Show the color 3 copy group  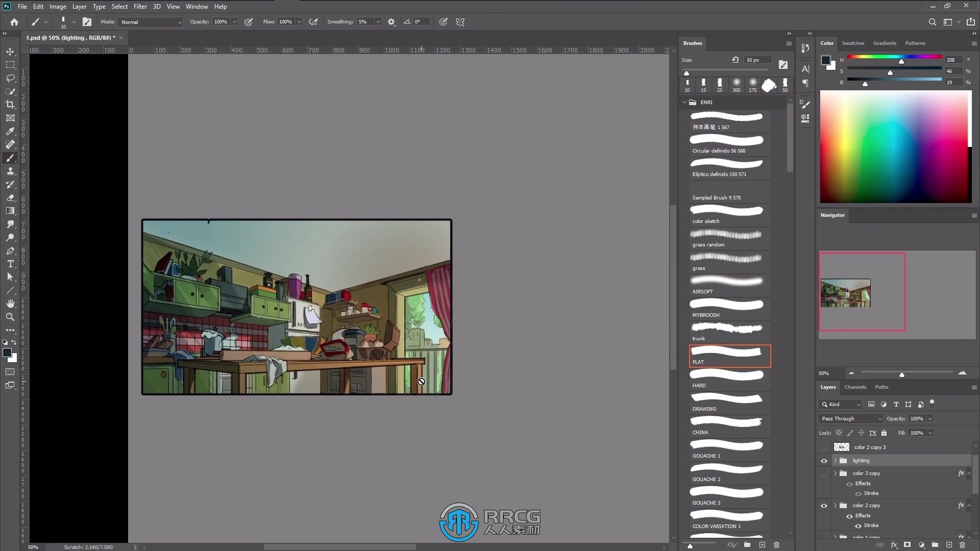tap(824, 473)
